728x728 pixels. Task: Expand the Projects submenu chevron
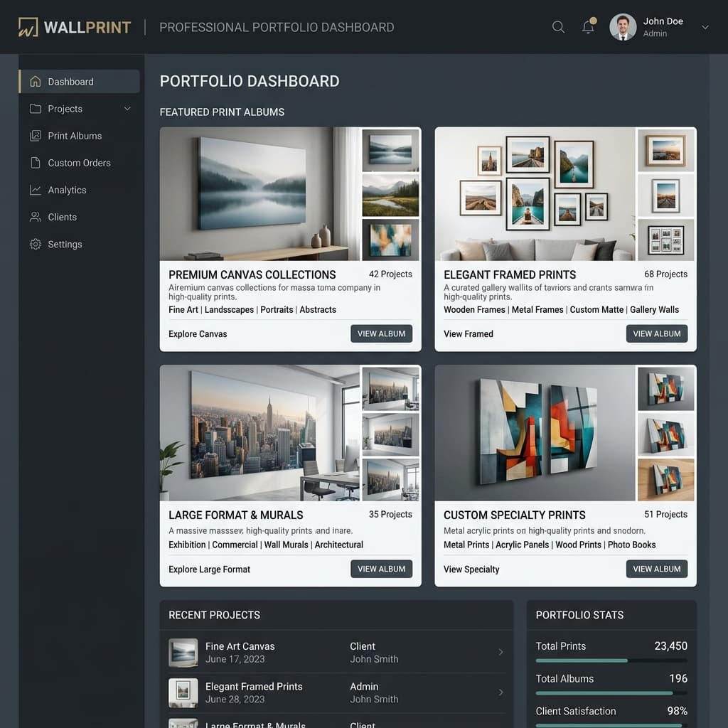coord(127,109)
